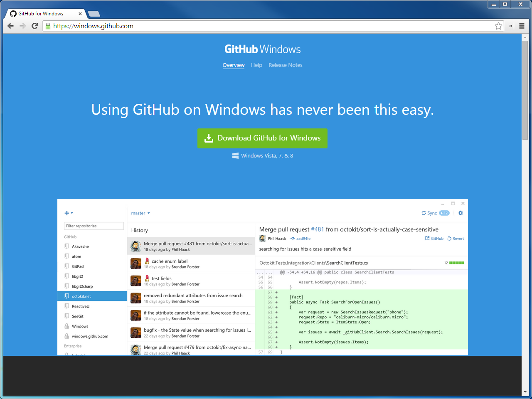This screenshot has height=399, width=532.
Task: Reload the page with the refresh icon
Action: tap(35, 26)
